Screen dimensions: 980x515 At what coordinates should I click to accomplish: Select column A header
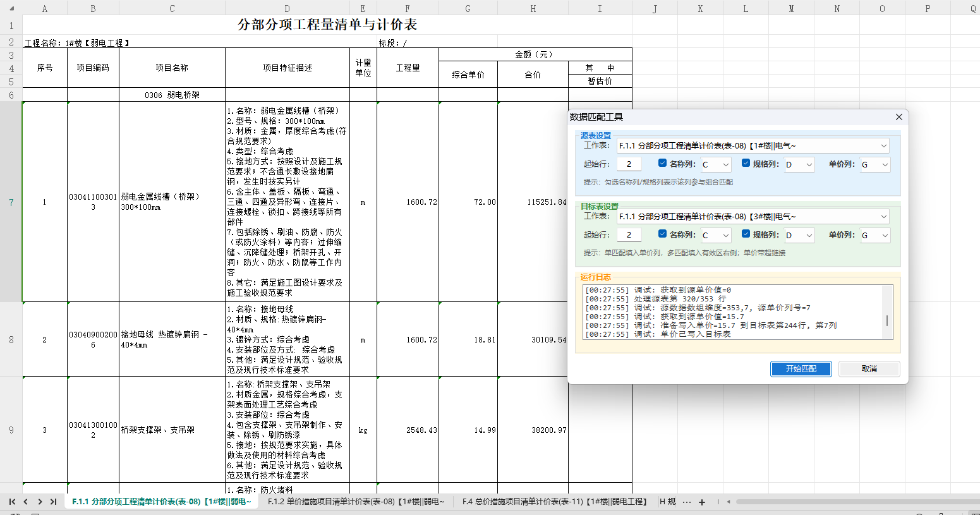(x=45, y=8)
